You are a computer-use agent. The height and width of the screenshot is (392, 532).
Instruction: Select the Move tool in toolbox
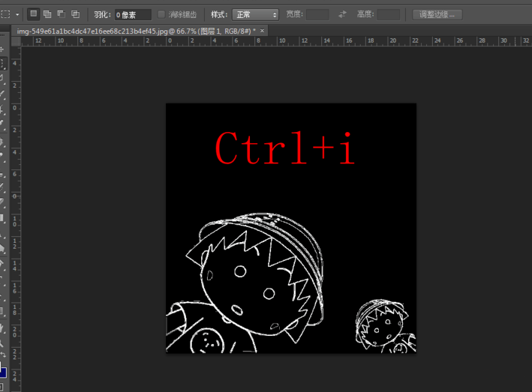tap(2, 49)
